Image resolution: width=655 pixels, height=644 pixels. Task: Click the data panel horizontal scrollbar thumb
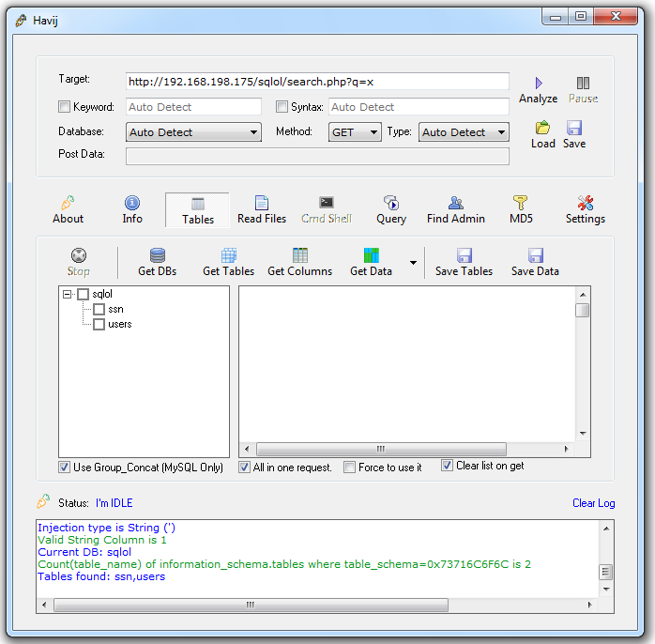pyautogui.click(x=381, y=450)
